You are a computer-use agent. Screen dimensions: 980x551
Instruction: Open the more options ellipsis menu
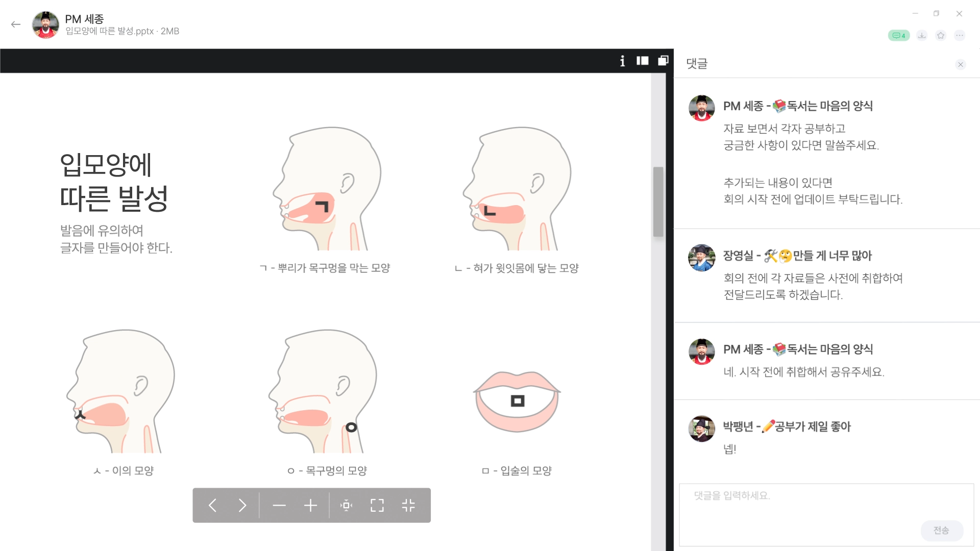click(960, 35)
